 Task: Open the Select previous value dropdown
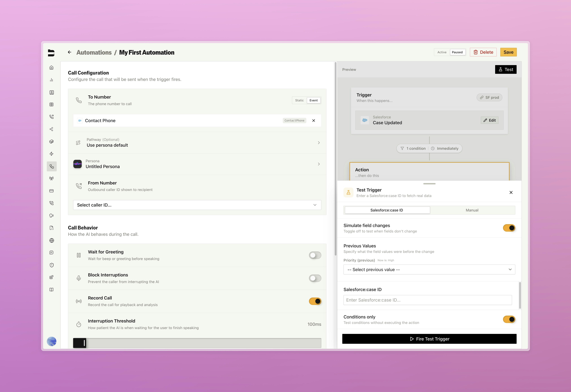pos(429,269)
